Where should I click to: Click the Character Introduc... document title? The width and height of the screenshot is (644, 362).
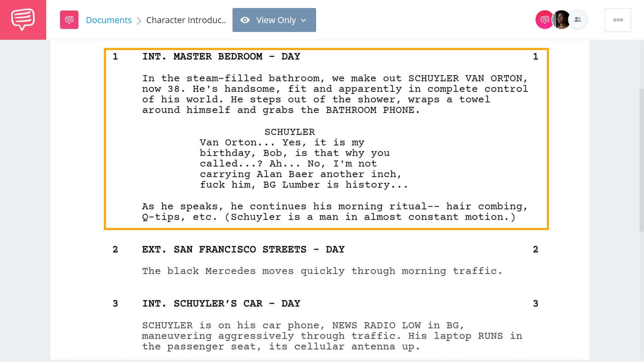[186, 19]
